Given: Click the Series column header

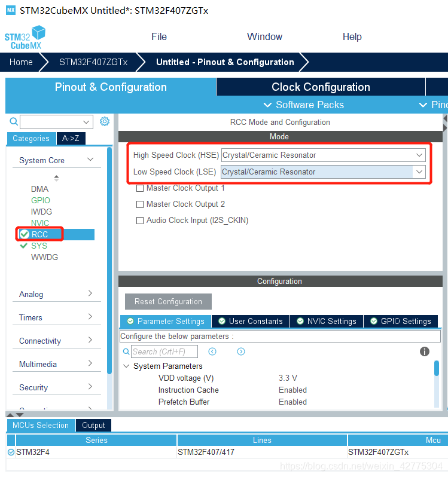Looking at the screenshot, I should click(x=96, y=440).
